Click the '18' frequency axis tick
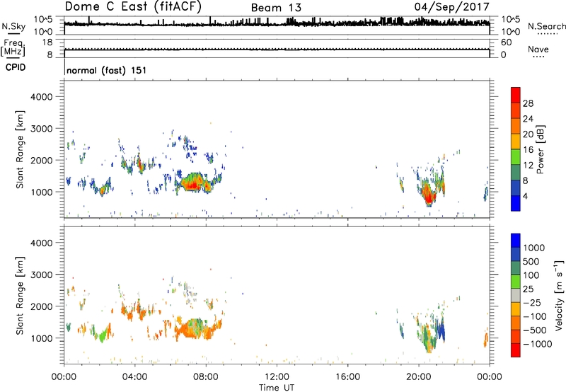Image resolution: width=566 pixels, height=392 pixels. coord(47,42)
